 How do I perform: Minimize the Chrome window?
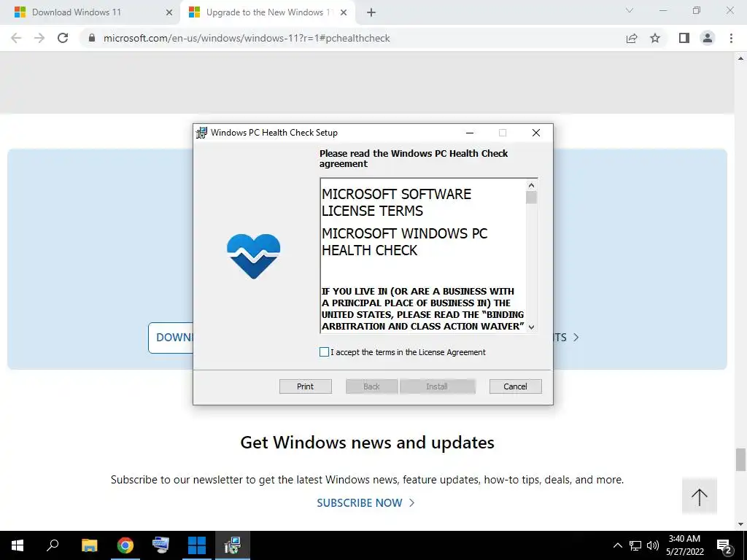click(x=663, y=10)
